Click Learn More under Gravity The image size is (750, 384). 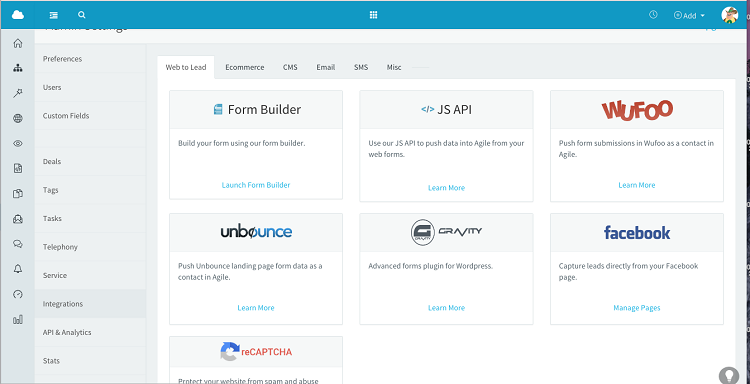pyautogui.click(x=446, y=308)
